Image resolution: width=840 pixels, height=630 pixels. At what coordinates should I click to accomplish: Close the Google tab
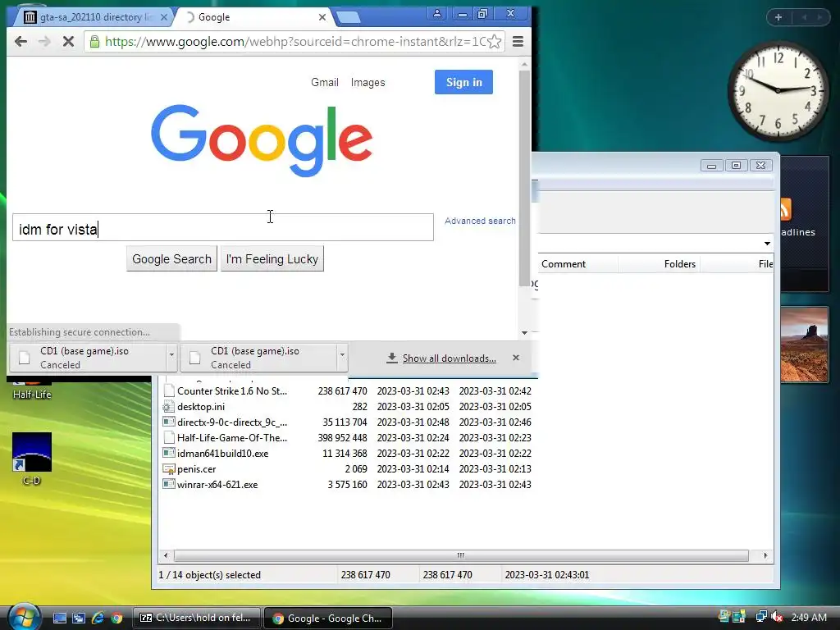pyautogui.click(x=322, y=17)
